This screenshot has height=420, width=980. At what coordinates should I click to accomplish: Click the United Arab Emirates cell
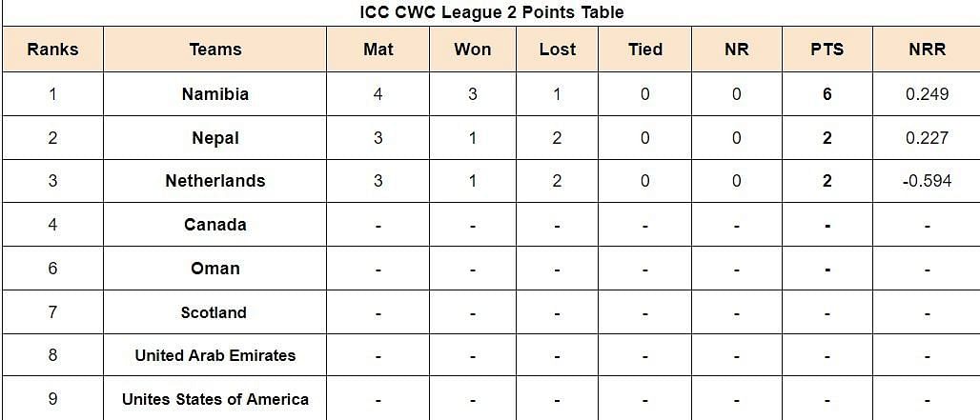pyautogui.click(x=215, y=355)
